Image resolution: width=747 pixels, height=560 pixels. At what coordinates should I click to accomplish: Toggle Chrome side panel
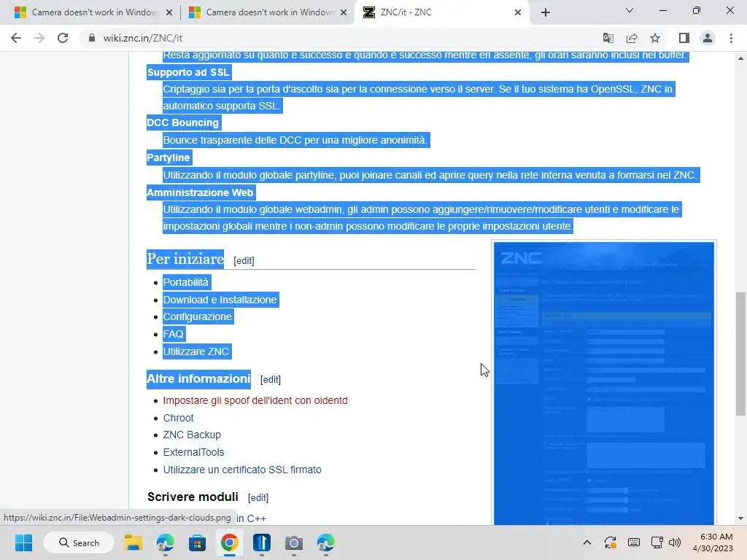point(684,38)
